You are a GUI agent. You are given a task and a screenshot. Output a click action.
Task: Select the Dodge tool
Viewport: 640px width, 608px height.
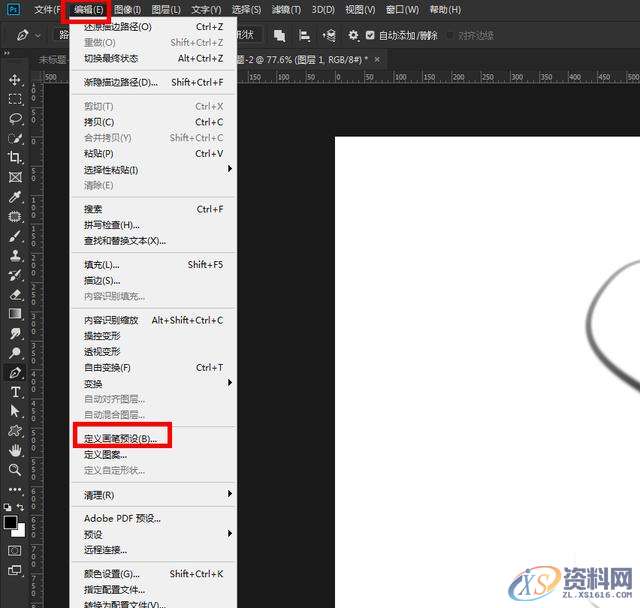15,353
